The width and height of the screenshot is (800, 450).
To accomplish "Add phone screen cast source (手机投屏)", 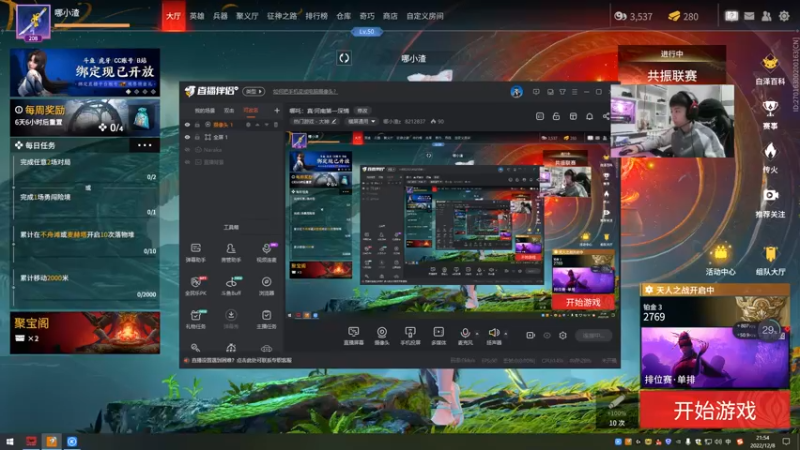I will (410, 336).
